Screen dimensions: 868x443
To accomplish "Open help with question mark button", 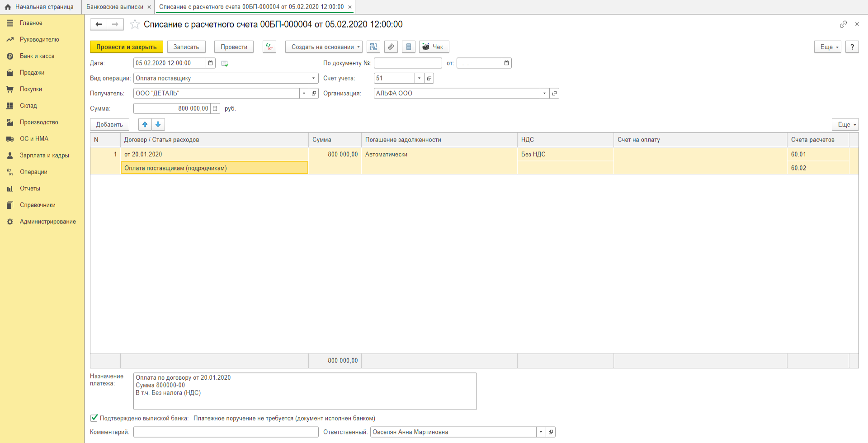I will [x=852, y=47].
